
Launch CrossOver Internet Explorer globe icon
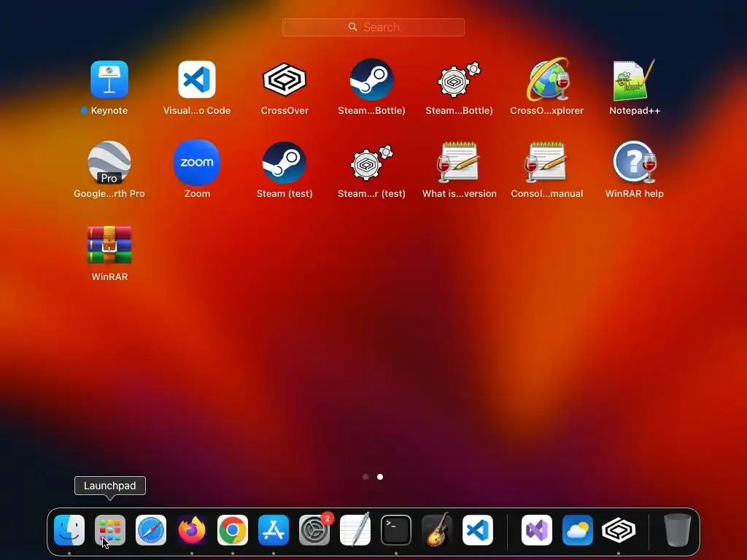pos(547,79)
